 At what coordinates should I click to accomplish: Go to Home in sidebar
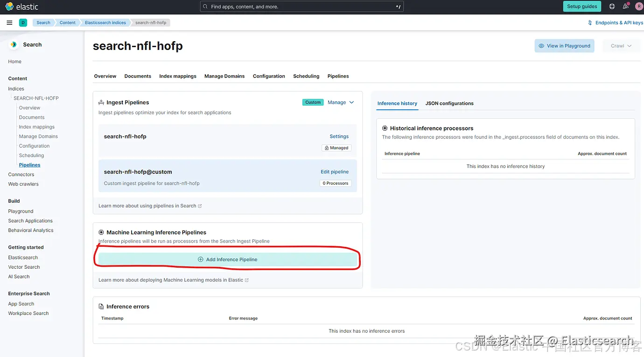[x=15, y=62]
